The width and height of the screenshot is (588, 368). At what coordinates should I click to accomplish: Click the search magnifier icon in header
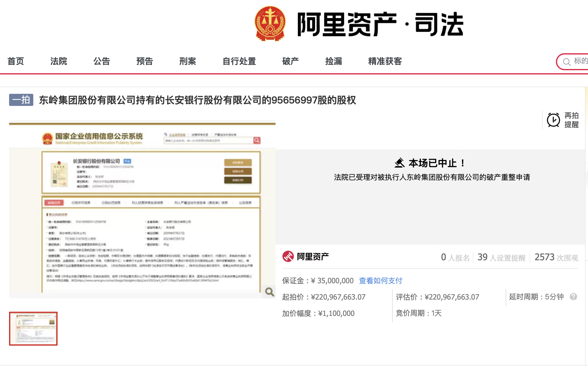(x=567, y=62)
